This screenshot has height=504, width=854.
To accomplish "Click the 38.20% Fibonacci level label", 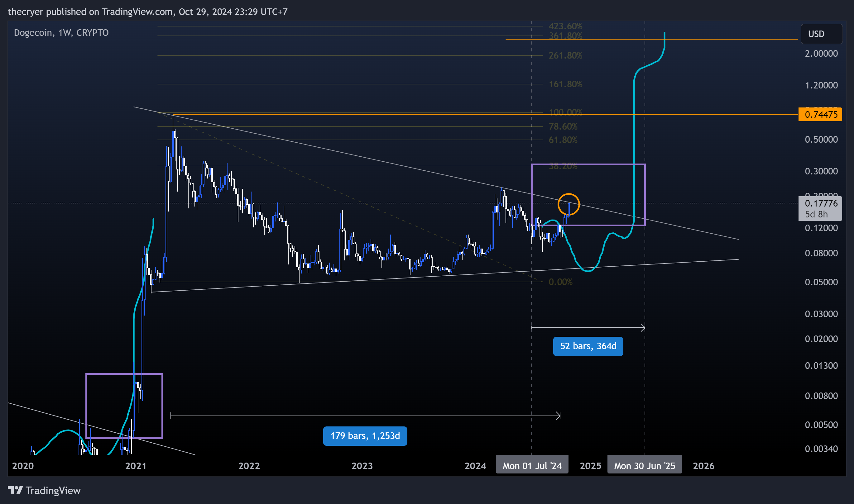I will [563, 166].
